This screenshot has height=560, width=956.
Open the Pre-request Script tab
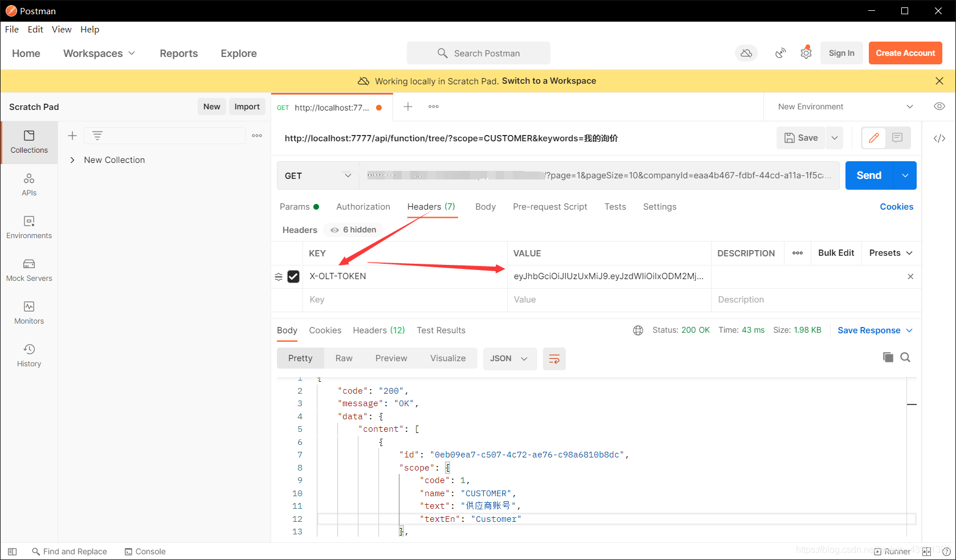pyautogui.click(x=550, y=207)
